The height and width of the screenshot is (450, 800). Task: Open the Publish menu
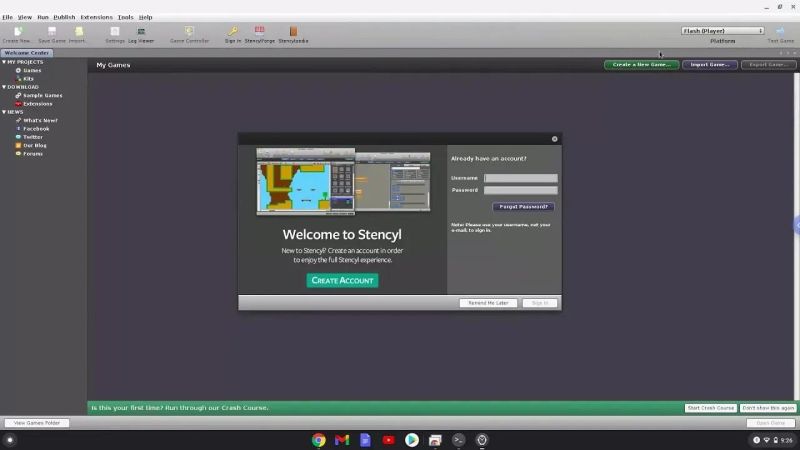click(64, 17)
